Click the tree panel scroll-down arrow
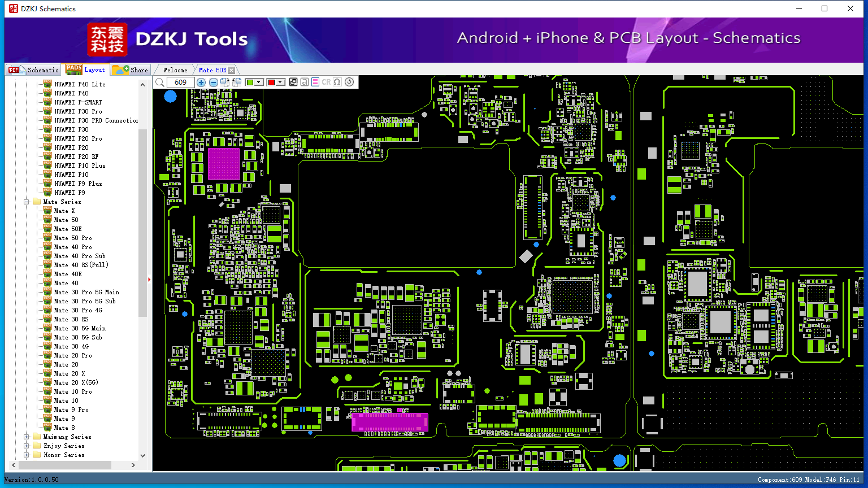The height and width of the screenshot is (488, 868). click(142, 455)
